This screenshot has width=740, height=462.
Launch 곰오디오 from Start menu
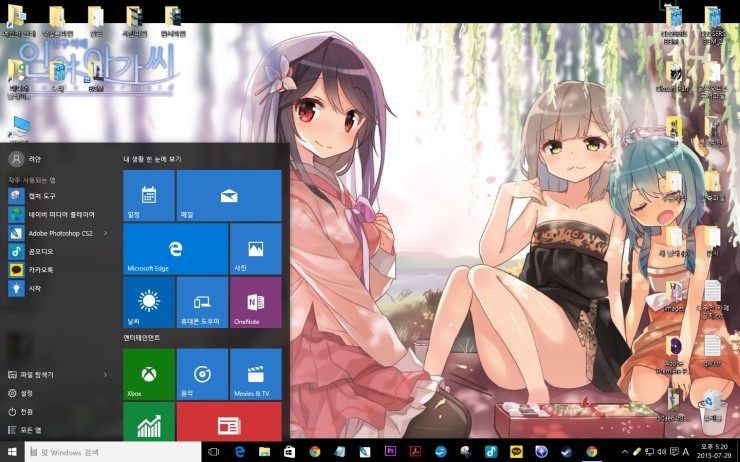[59, 252]
